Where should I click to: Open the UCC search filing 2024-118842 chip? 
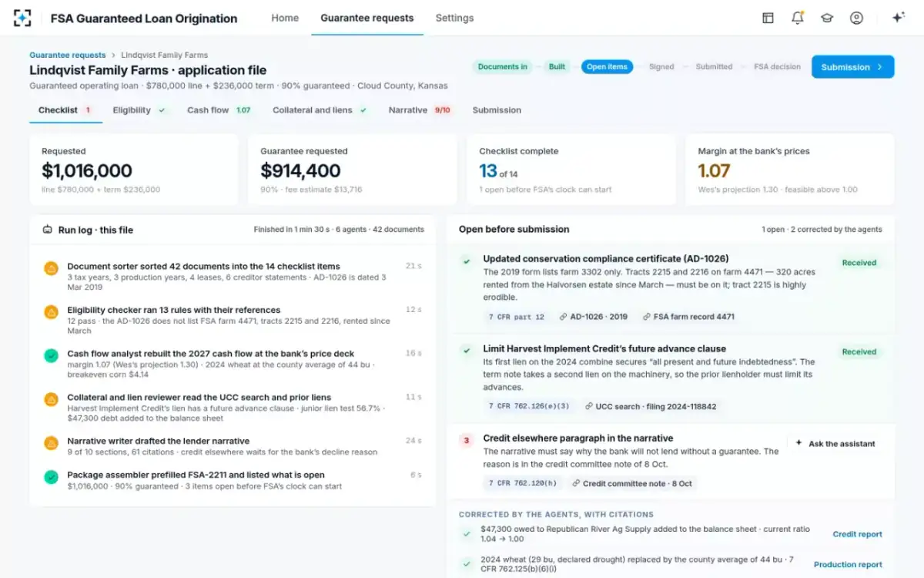click(651, 406)
